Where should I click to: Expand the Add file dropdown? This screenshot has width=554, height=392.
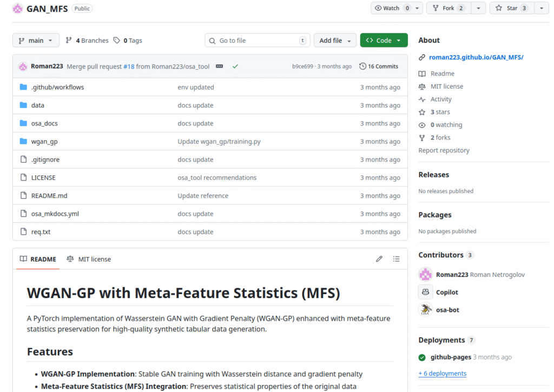pos(335,41)
